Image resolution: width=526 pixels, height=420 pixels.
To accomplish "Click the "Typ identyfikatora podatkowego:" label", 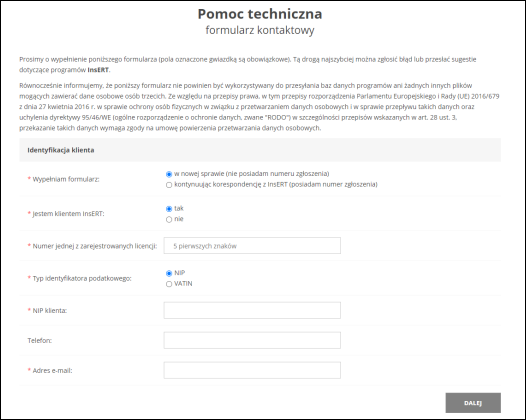I will click(82, 278).
